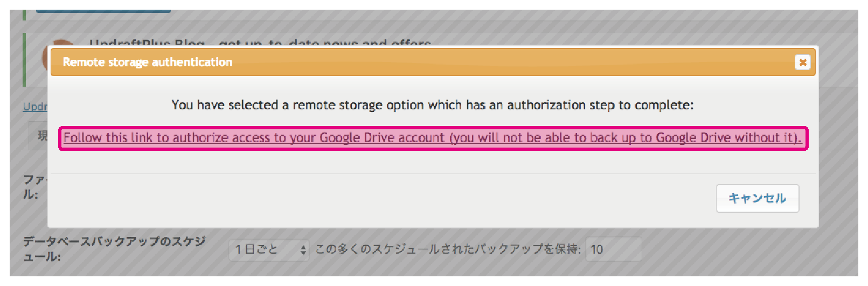Screen dimensions: 868x286
Task: Close the Remote storage authentication dialog
Action: click(803, 62)
